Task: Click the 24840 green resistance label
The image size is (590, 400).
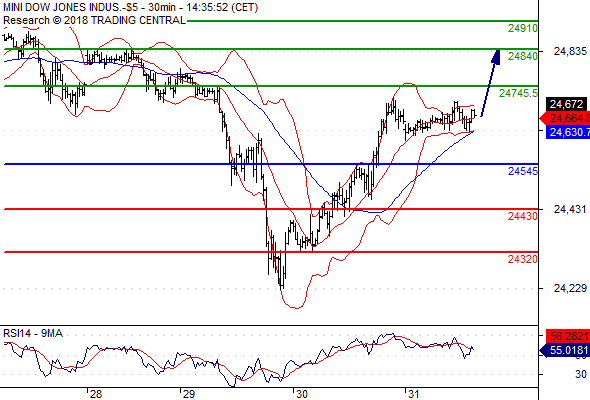Action: 523,56
